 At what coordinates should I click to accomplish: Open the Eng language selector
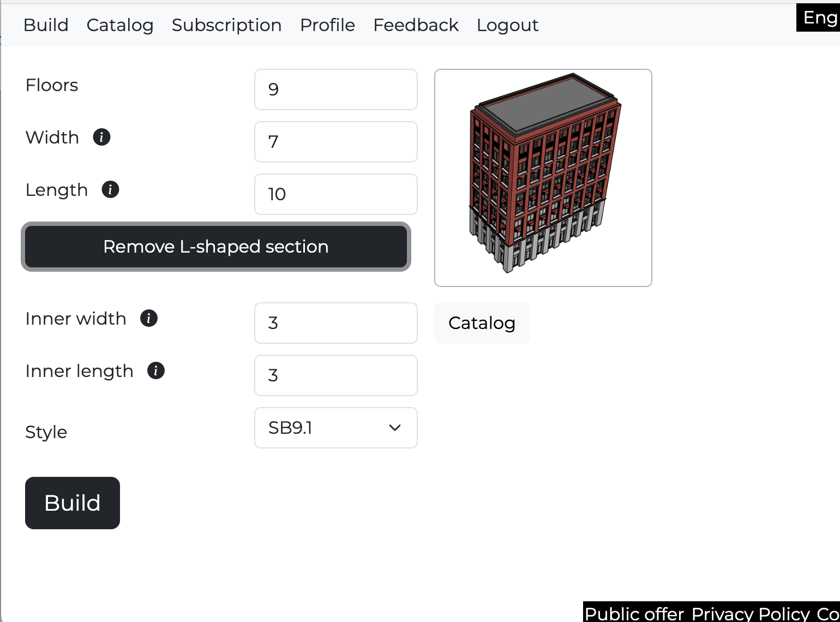coord(819,18)
